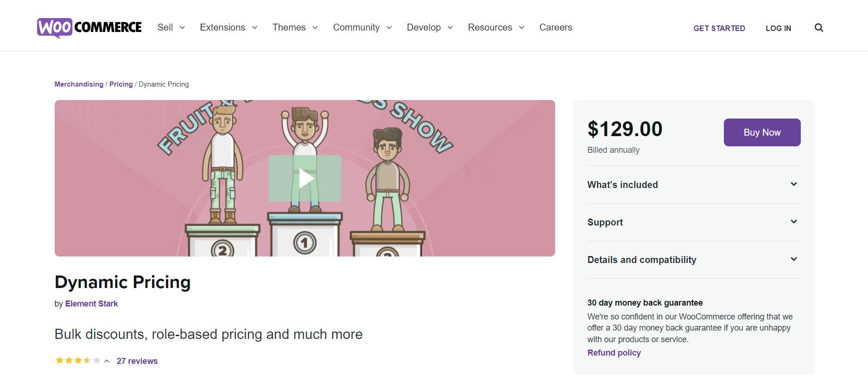The image size is (868, 388).
Task: Click the Buy Now button
Action: point(762,132)
